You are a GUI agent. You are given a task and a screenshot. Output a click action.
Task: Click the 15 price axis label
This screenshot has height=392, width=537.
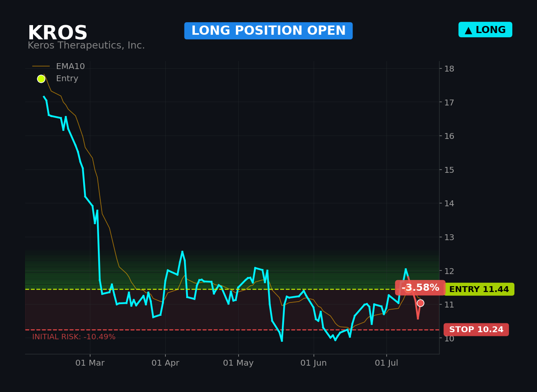pyautogui.click(x=449, y=169)
